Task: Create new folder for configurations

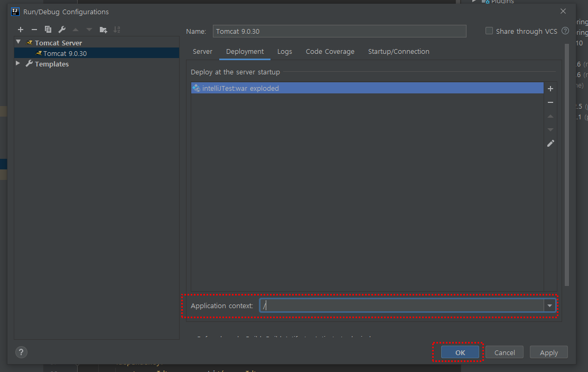Action: [x=103, y=30]
